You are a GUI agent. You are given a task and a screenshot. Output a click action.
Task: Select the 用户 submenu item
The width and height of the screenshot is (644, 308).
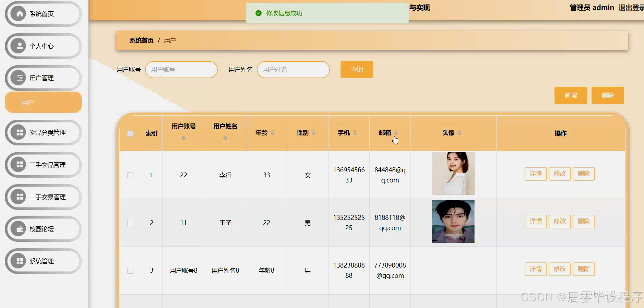[43, 102]
